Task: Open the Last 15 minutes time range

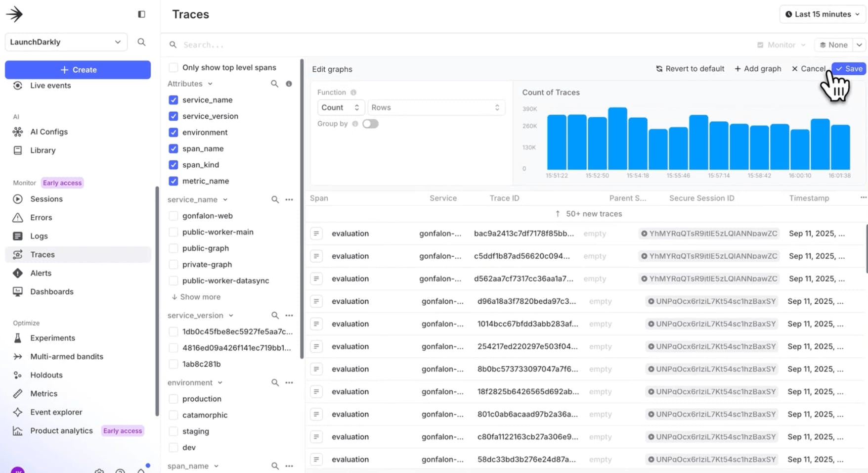Action: 822,14
